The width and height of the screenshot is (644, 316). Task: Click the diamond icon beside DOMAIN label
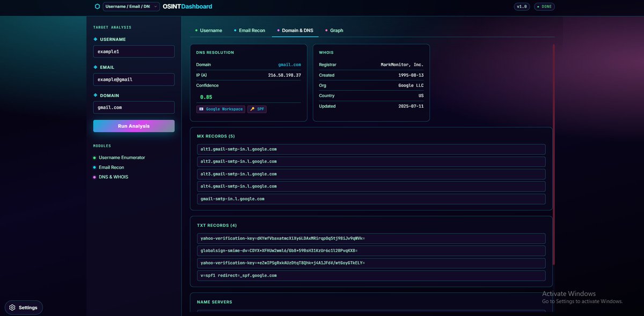[96, 95]
